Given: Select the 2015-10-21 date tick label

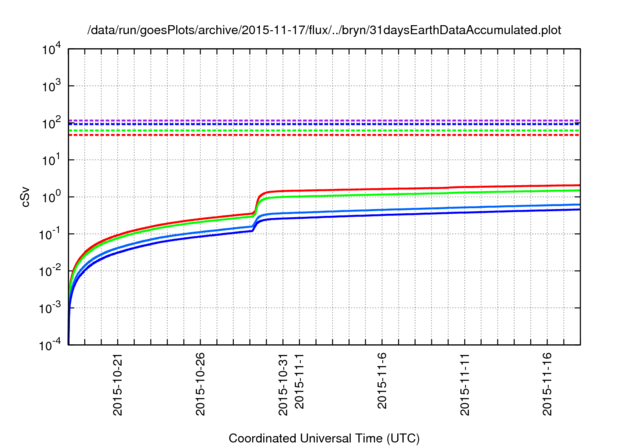Looking at the screenshot, I should click(x=119, y=381).
